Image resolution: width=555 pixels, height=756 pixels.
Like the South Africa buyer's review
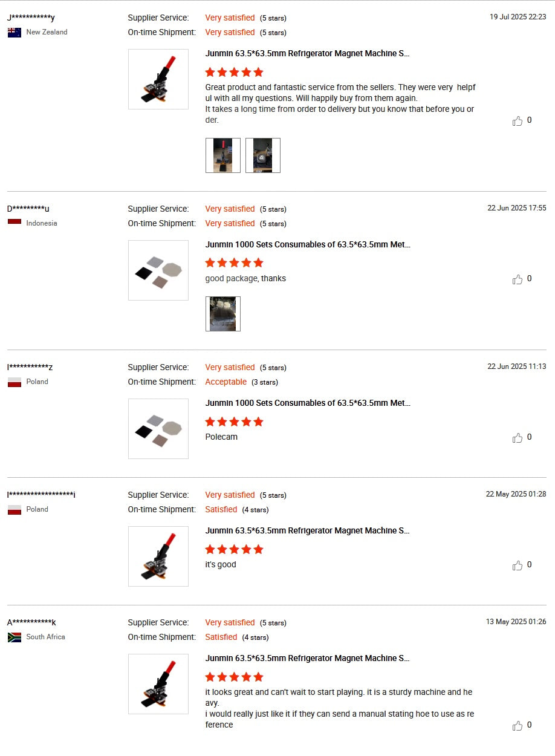518,726
